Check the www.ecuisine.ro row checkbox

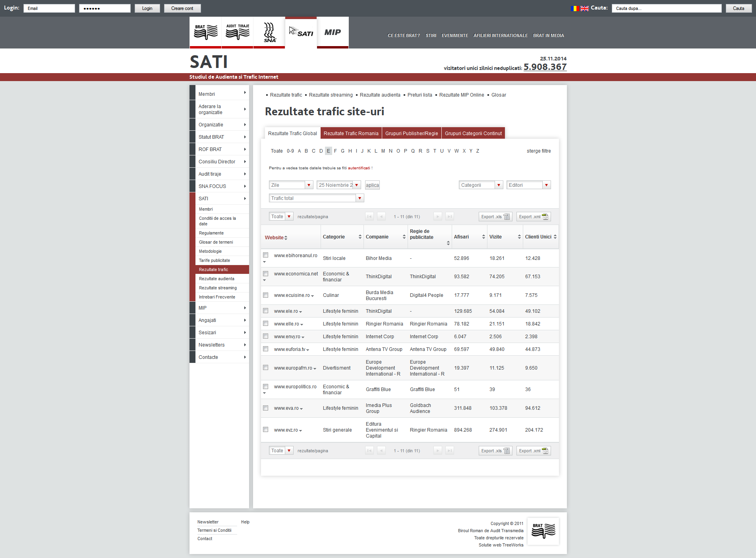(x=266, y=295)
